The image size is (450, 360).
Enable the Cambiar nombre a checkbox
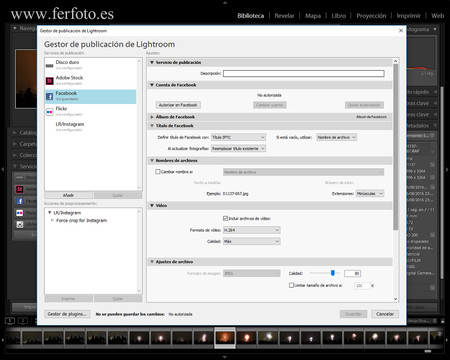point(158,172)
